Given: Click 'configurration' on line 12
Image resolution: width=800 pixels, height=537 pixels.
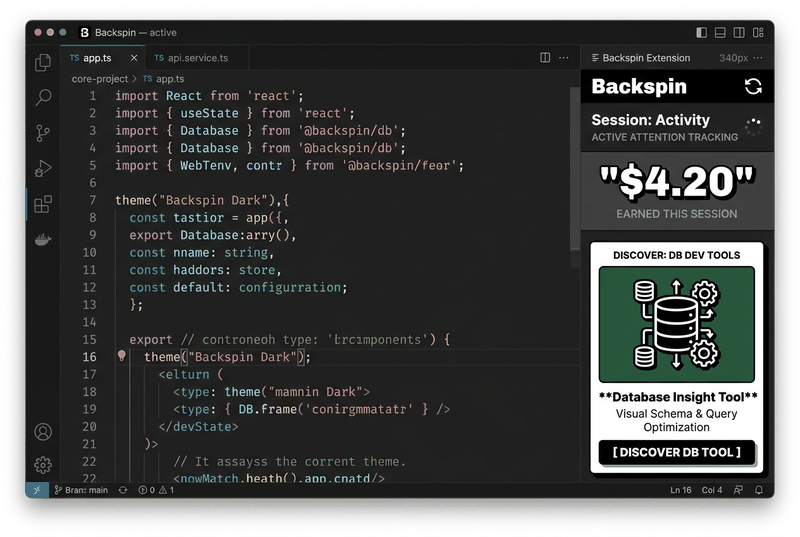Looking at the screenshot, I should click(x=290, y=287).
